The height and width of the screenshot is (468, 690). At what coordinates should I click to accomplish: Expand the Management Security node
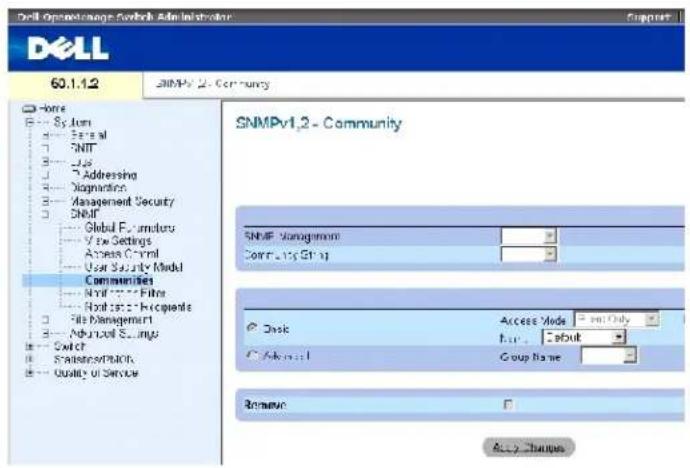pos(45,201)
